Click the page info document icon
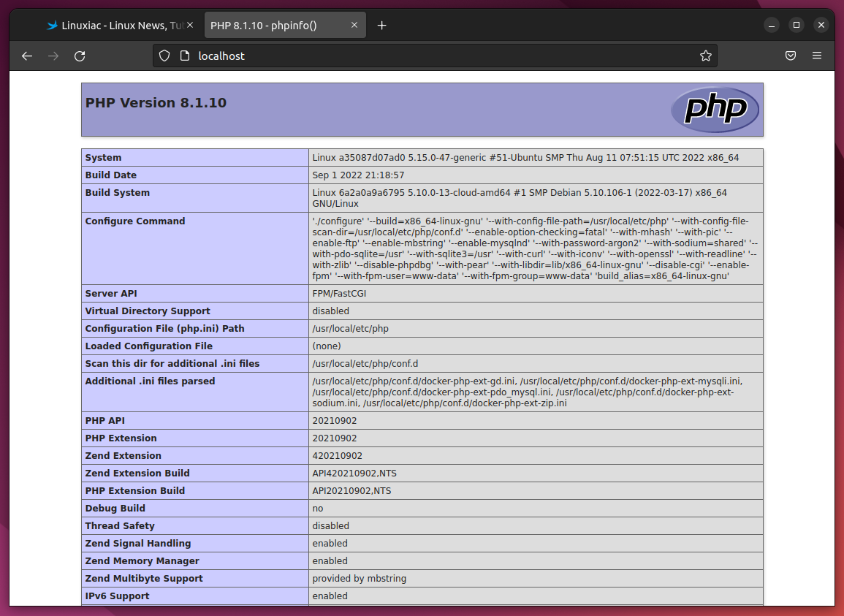This screenshot has height=616, width=844. tap(185, 56)
